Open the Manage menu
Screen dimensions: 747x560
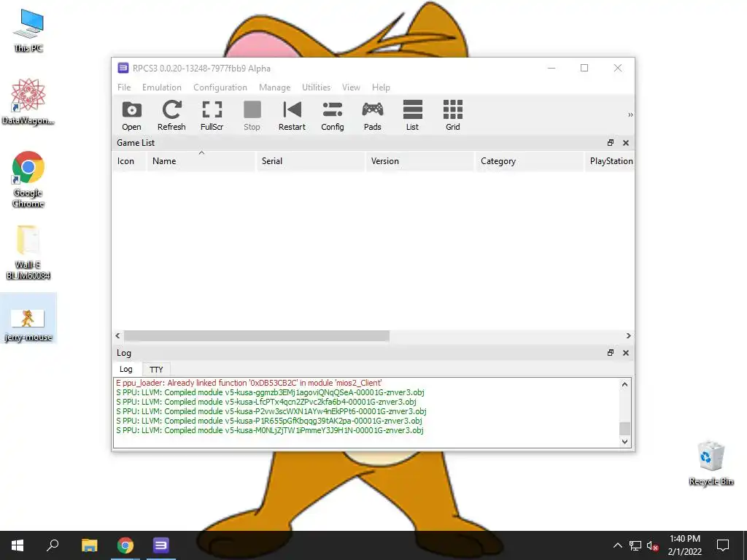pyautogui.click(x=275, y=87)
